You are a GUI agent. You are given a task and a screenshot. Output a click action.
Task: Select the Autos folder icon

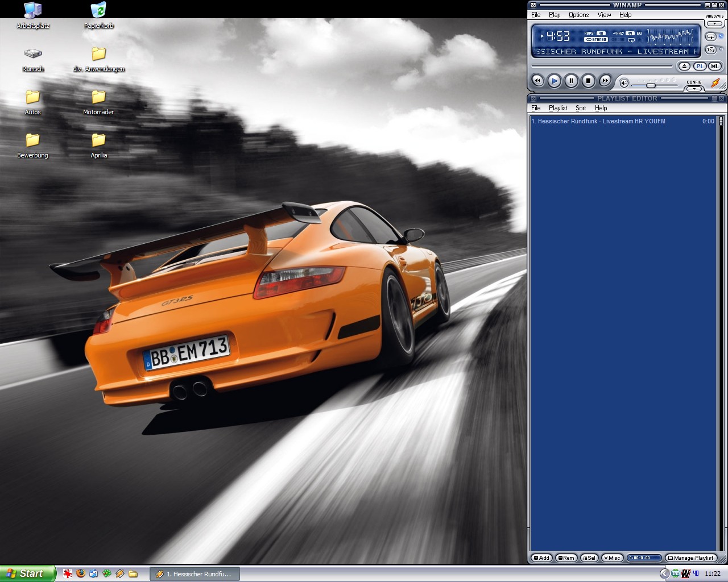click(33, 102)
